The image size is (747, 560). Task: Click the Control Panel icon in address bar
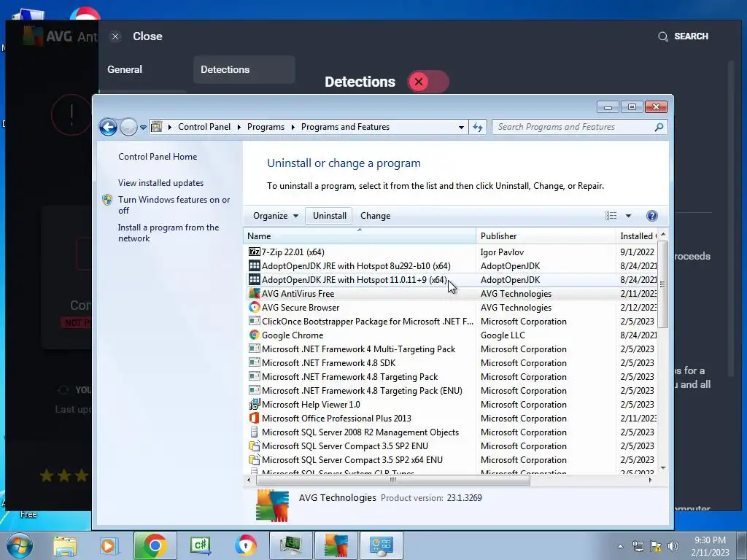(156, 127)
